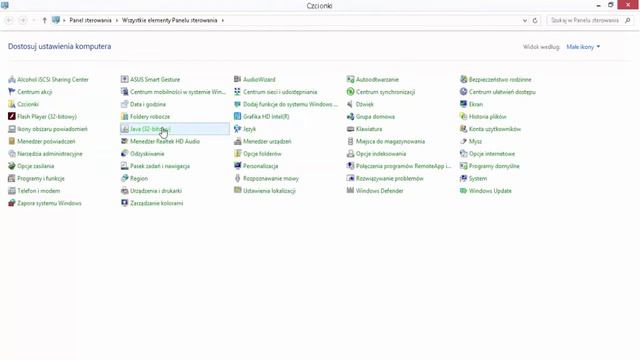Open ASUS Smart Gesture icon
This screenshot has width=640, height=360.
[x=124, y=79]
